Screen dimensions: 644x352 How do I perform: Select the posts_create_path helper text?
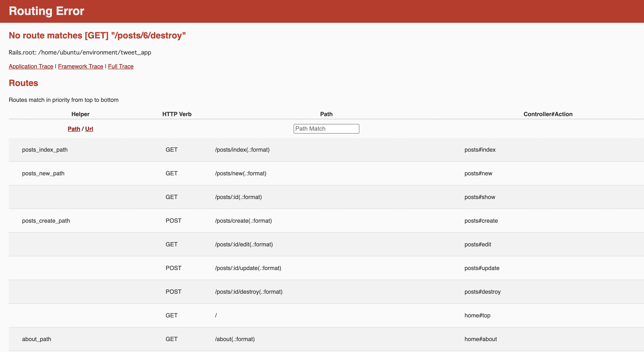(x=46, y=221)
